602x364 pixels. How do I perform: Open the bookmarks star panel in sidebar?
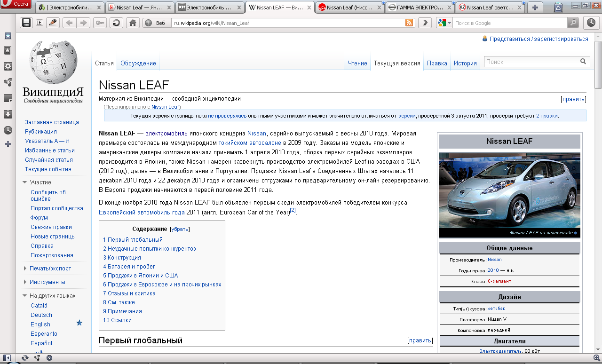[8, 36]
